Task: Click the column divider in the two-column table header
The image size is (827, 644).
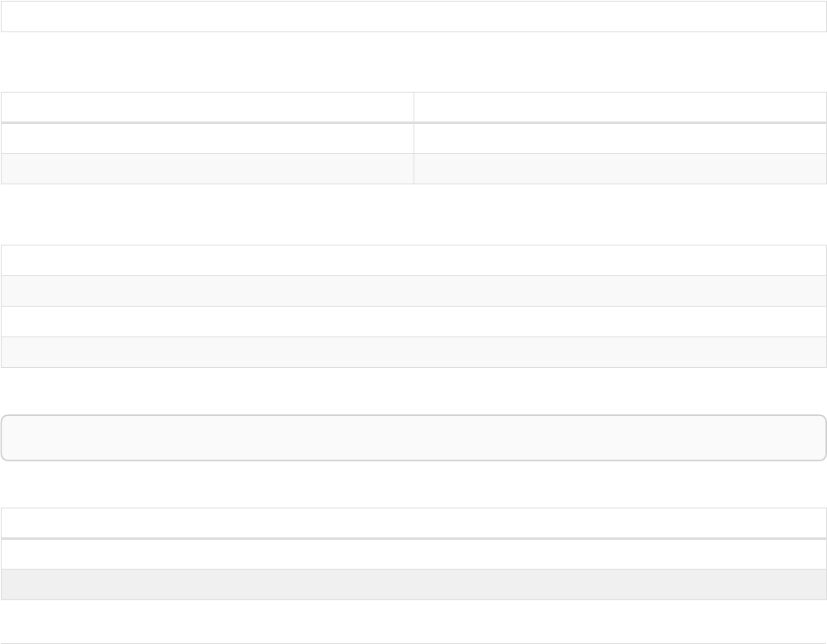Action: [x=413, y=107]
